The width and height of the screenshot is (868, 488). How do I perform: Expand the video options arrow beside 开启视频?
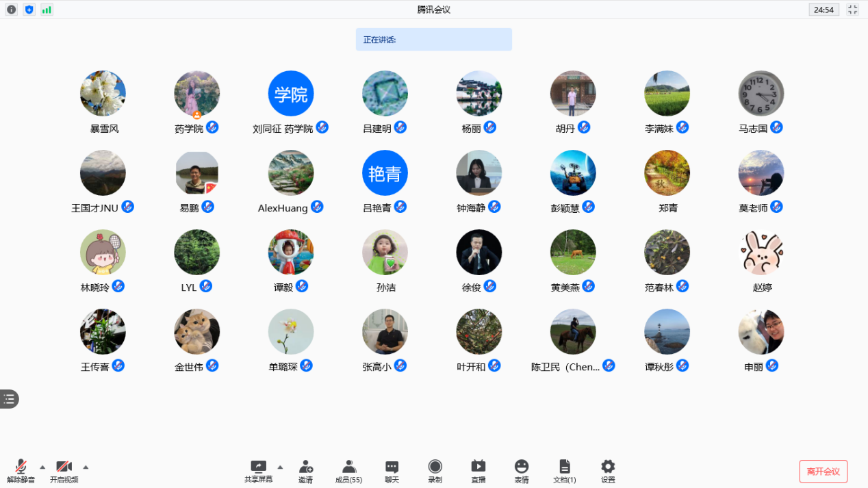point(86,467)
